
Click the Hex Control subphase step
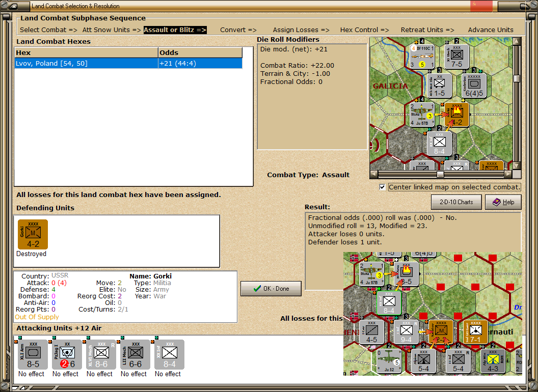coord(364,30)
